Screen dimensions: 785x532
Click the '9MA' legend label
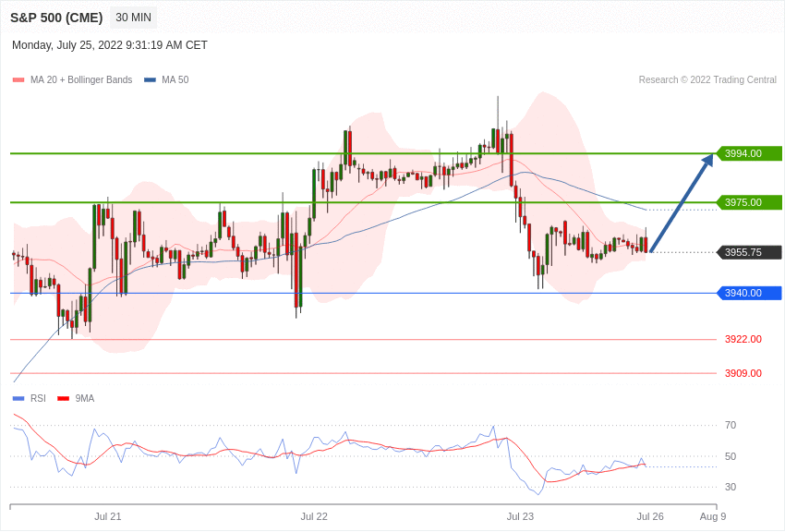click(x=85, y=398)
